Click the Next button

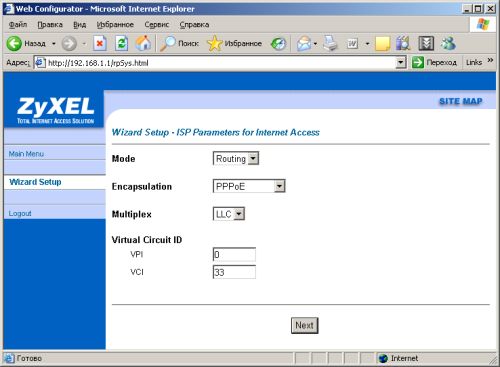[x=305, y=325]
